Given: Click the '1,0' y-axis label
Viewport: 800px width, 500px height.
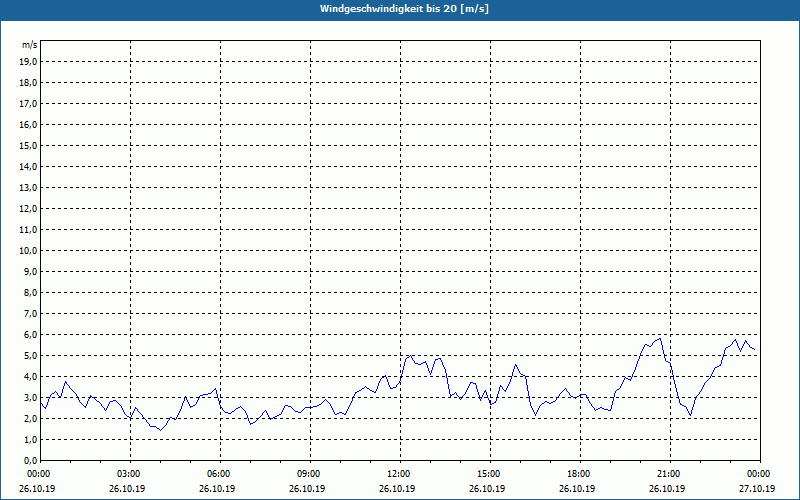Looking at the screenshot, I should 30,440.
